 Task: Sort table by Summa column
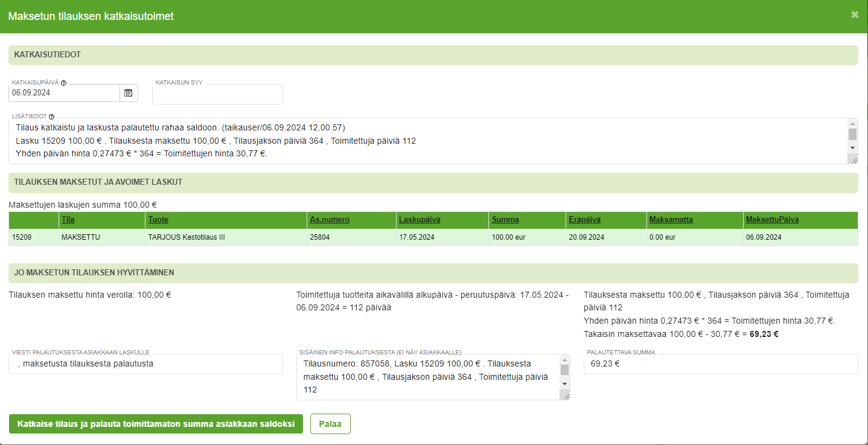[505, 220]
